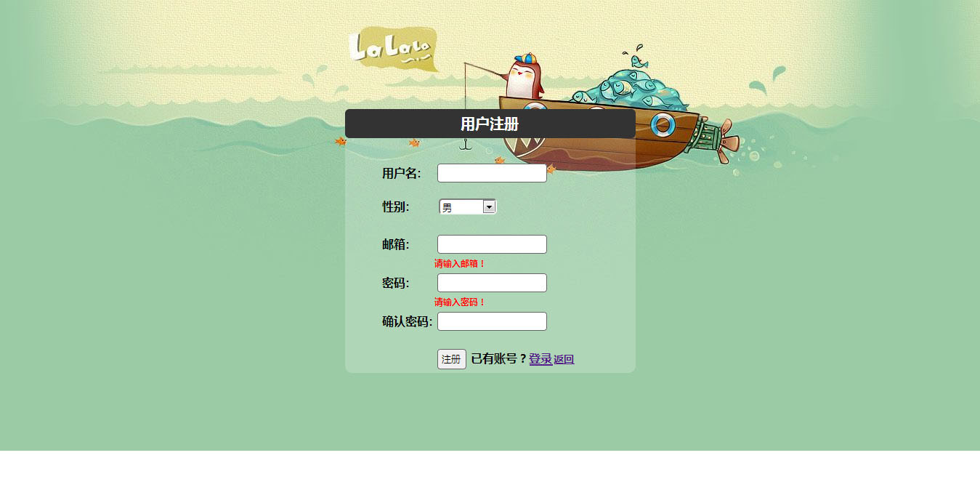Screen dimensions: 980x482
Task: Select the 男 gender combo box
Action: pos(467,207)
